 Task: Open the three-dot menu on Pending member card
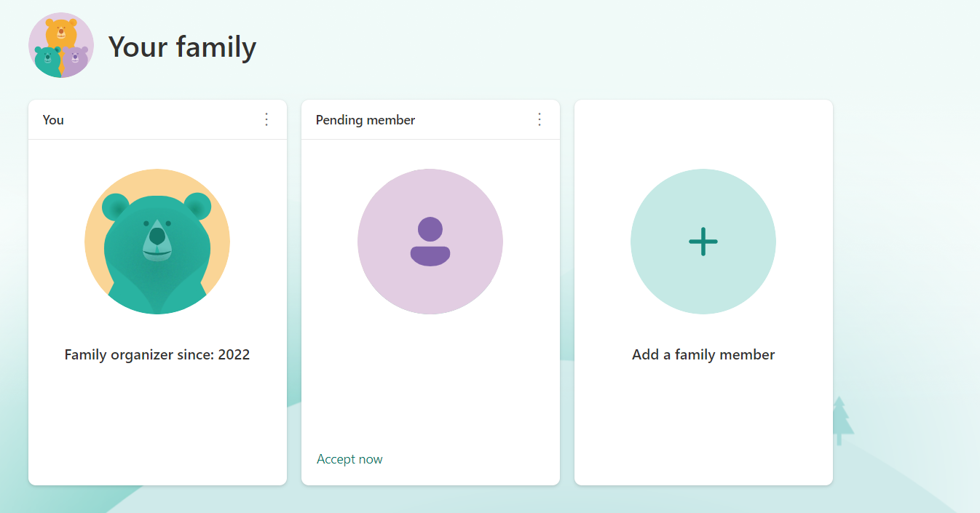pos(540,119)
